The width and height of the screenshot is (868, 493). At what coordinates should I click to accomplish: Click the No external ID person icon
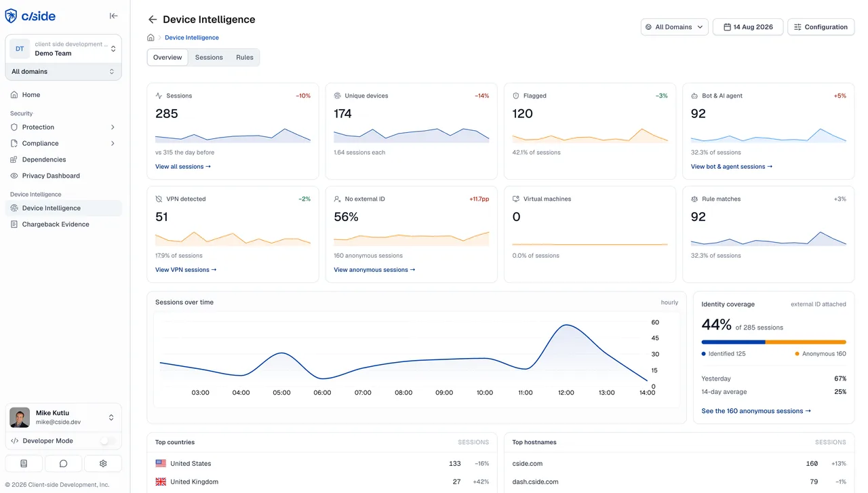[338, 199]
